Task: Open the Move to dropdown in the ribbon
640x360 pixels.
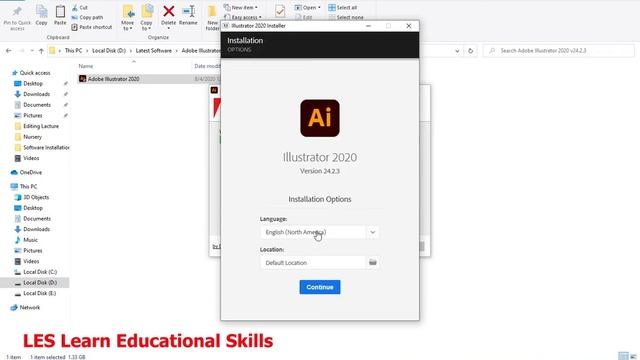Action: (x=127, y=18)
